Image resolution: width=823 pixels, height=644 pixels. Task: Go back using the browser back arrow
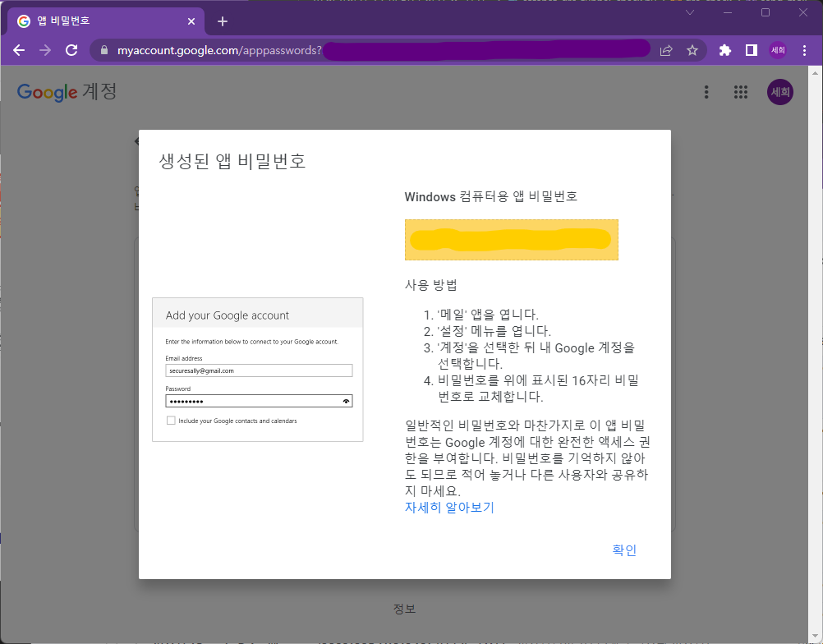pyautogui.click(x=19, y=50)
